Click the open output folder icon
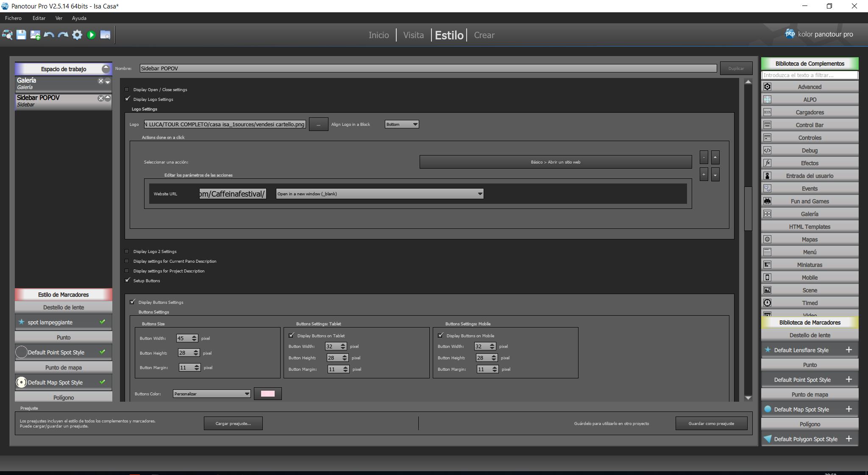868x475 pixels. [105, 35]
